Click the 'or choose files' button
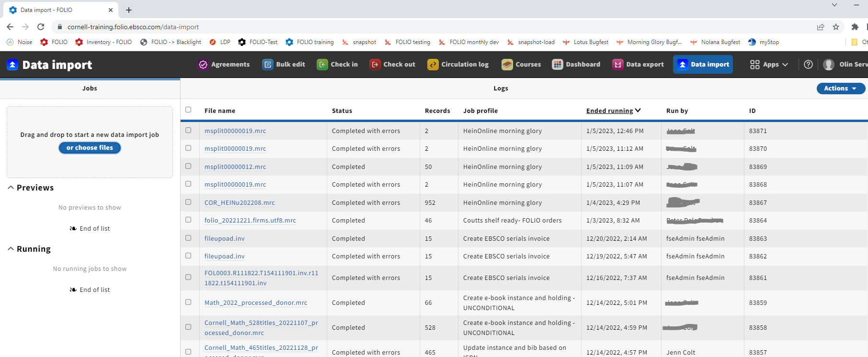Screen dimensions: 868x357 point(90,148)
